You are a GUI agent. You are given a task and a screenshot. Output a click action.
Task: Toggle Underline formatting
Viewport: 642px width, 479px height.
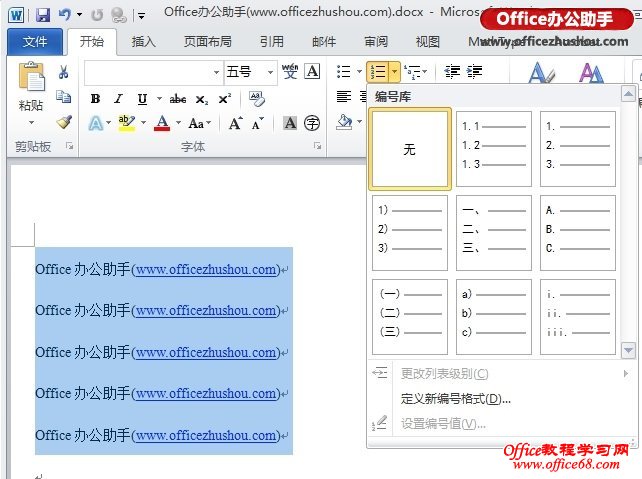(x=142, y=99)
